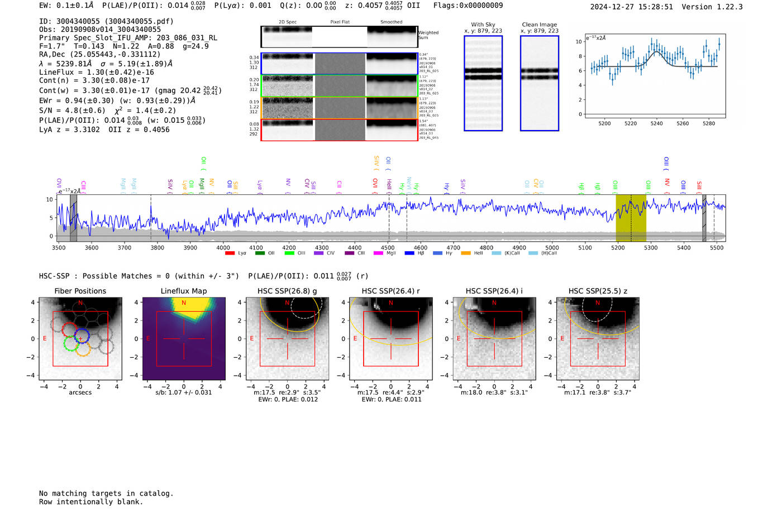
Task: Open the With Sky image panel
Action: pos(483,83)
